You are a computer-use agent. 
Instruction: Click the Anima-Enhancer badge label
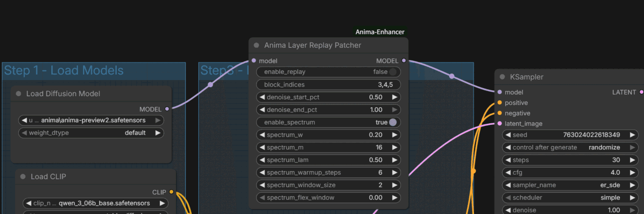[x=380, y=32]
